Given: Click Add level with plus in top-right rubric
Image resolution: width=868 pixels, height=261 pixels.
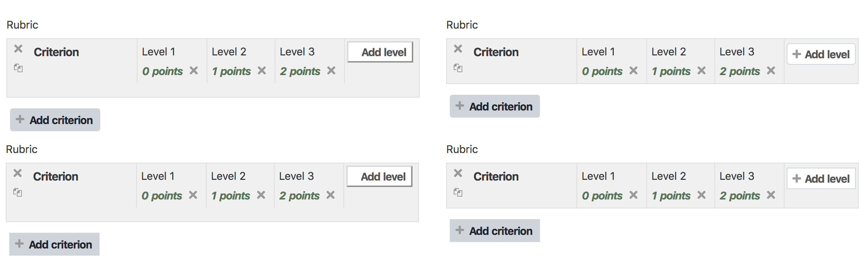Looking at the screenshot, I should (x=821, y=54).
